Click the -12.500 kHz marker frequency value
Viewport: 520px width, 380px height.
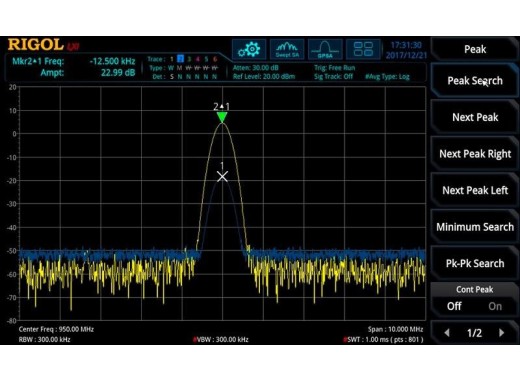pyautogui.click(x=112, y=61)
